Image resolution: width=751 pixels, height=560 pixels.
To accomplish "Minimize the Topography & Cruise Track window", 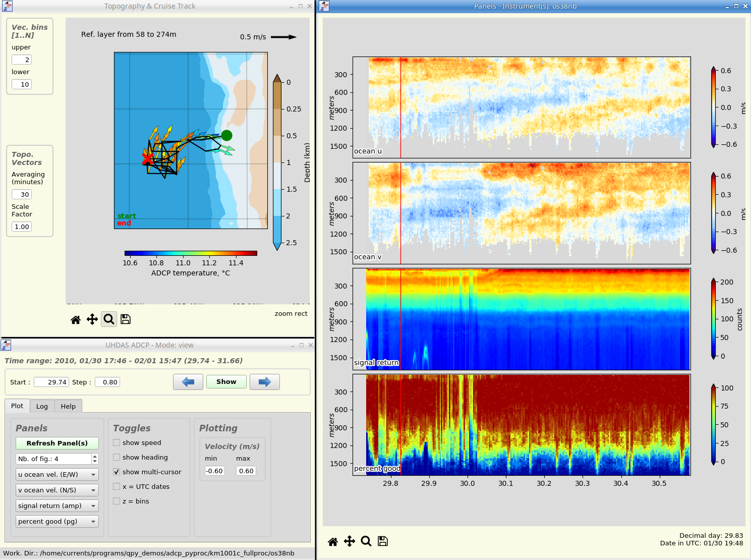I will click(x=292, y=7).
